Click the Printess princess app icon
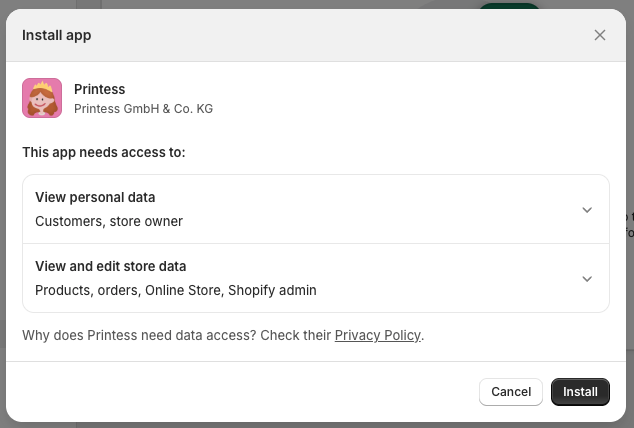This screenshot has height=428, width=634. pyautogui.click(x=42, y=98)
